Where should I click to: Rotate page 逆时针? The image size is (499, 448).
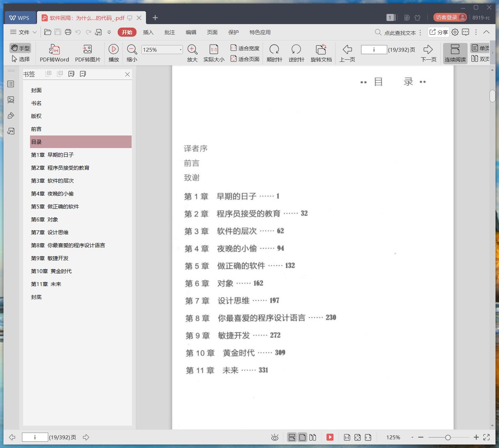point(296,53)
